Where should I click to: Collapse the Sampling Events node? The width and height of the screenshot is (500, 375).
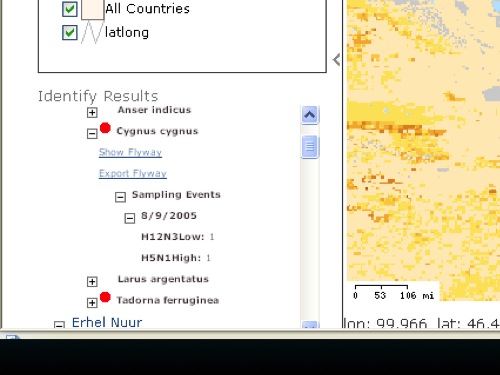[120, 197]
